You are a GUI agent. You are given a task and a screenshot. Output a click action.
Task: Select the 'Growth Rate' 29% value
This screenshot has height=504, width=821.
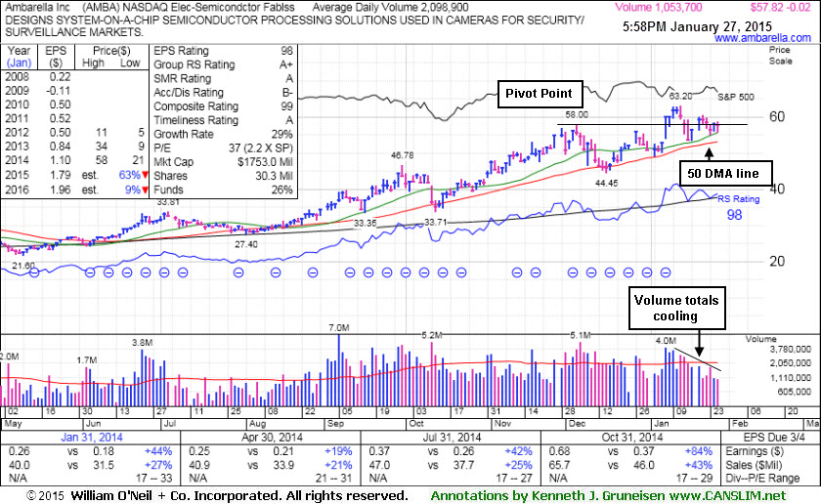pyautogui.click(x=281, y=134)
